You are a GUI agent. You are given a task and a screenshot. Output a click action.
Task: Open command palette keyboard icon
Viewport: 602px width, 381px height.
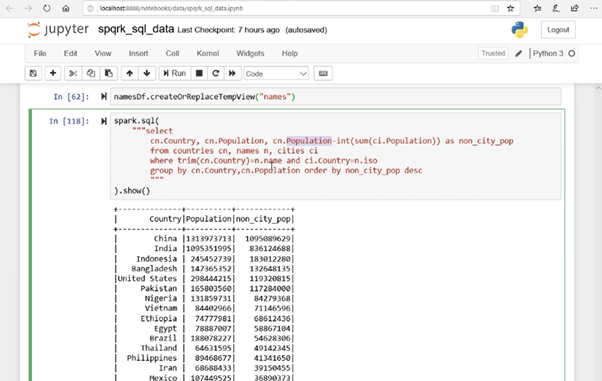click(323, 73)
